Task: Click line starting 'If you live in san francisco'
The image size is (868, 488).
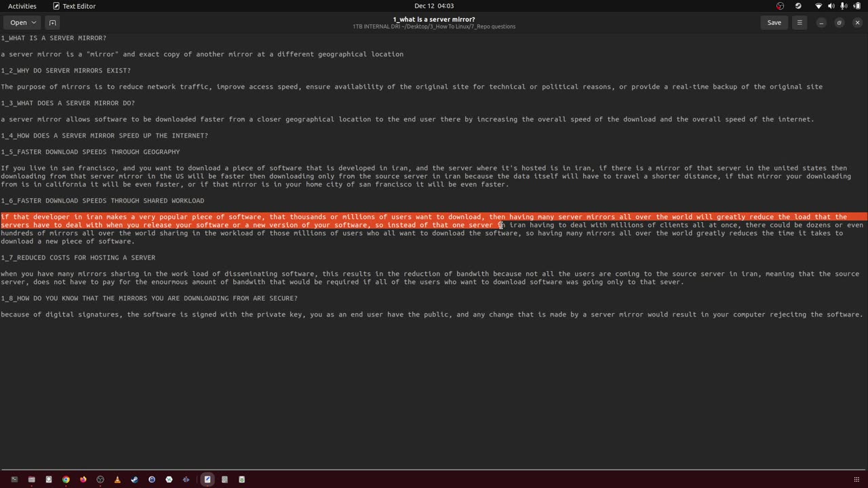Action: click(424, 168)
